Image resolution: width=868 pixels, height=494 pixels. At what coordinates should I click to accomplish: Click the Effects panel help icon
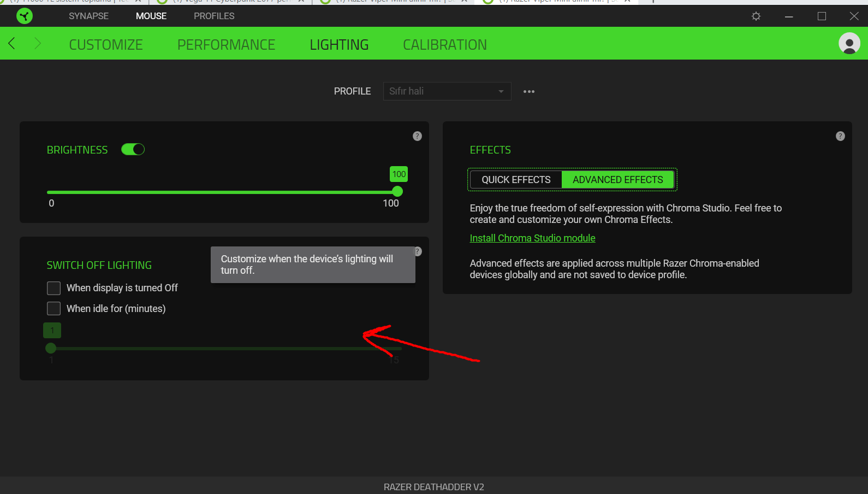(x=840, y=136)
